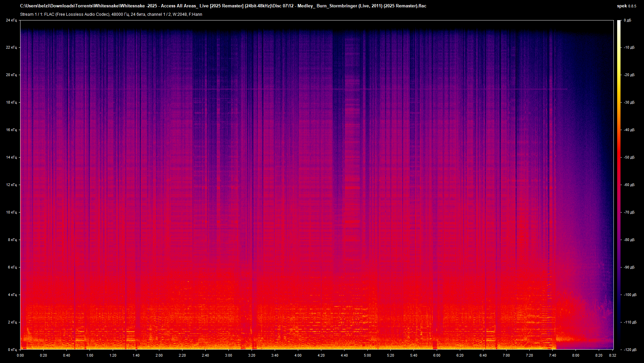This screenshot has width=644, height=363.
Task: Click the 0 дБ level label
Action: pyautogui.click(x=627, y=20)
